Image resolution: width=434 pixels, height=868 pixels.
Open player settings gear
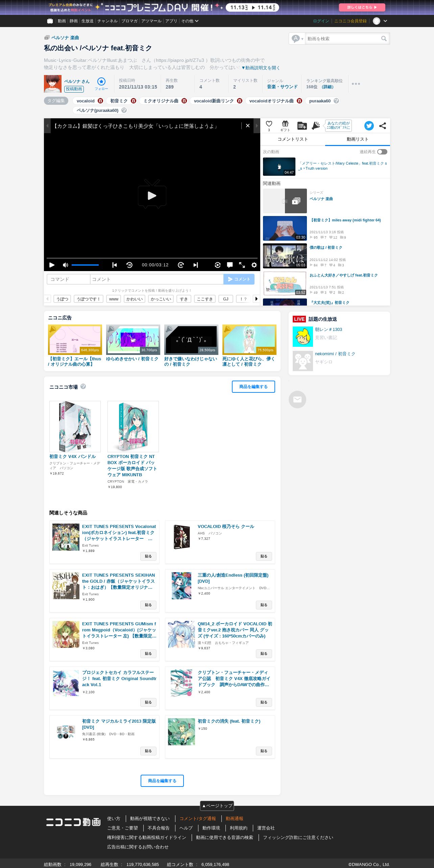254,265
